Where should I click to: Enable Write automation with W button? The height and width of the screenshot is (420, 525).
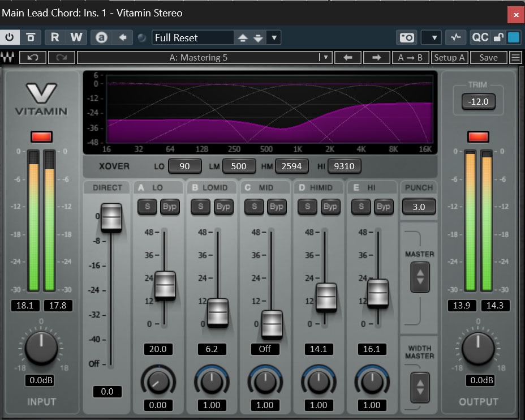[76, 38]
